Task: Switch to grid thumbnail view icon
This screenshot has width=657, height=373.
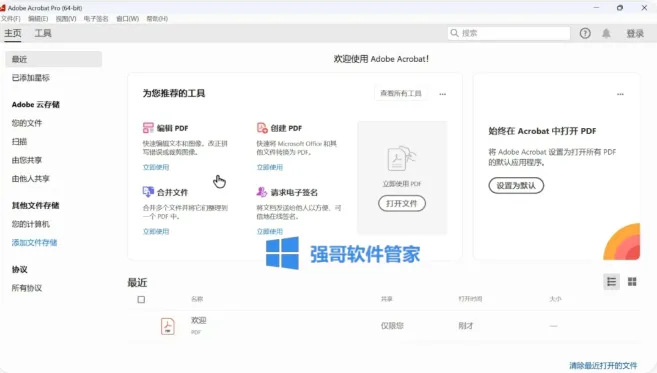Action: click(x=632, y=282)
